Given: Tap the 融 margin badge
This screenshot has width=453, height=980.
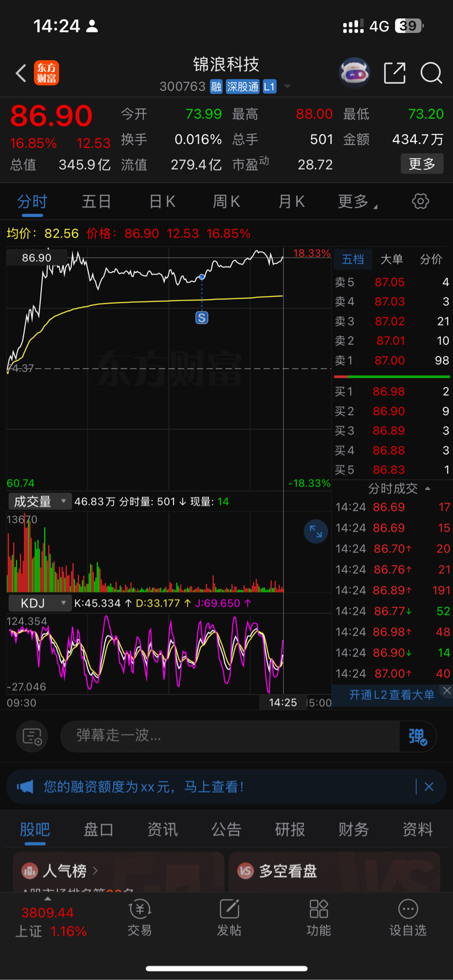Looking at the screenshot, I should click(x=216, y=87).
